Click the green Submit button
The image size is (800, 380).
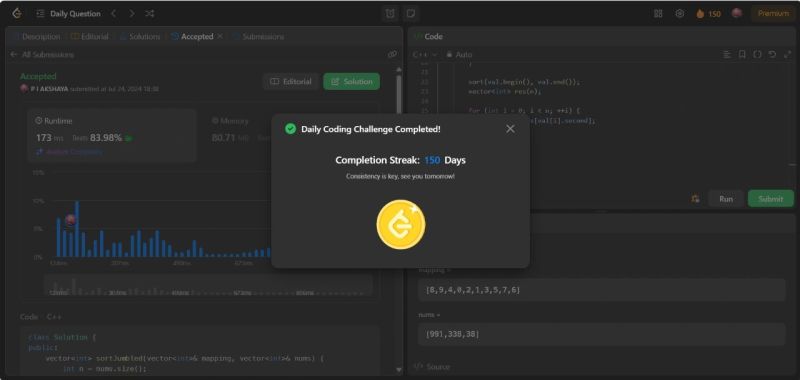pos(770,199)
